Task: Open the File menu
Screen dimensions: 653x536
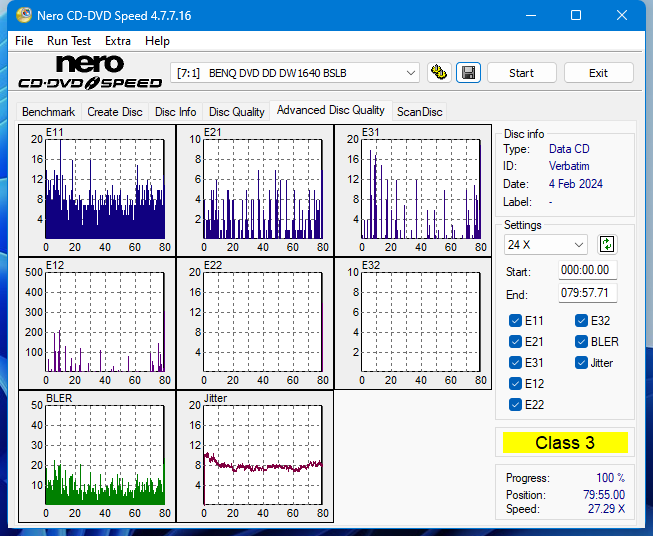Action: click(x=24, y=41)
